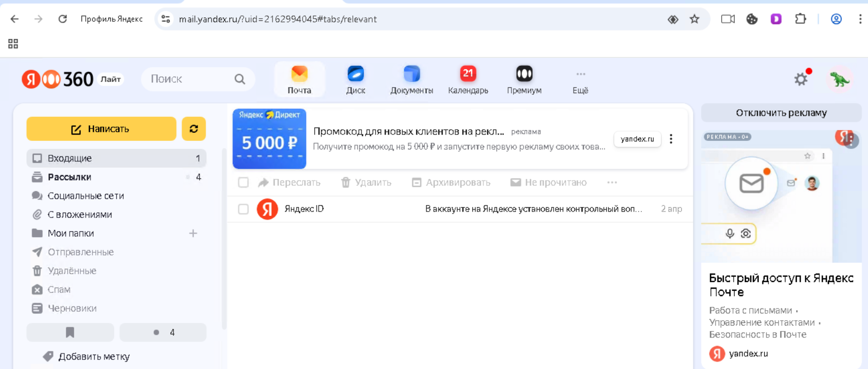Viewport: 868px width, 369px height.
Task: Click the dinosaur profile avatar
Action: point(840,79)
